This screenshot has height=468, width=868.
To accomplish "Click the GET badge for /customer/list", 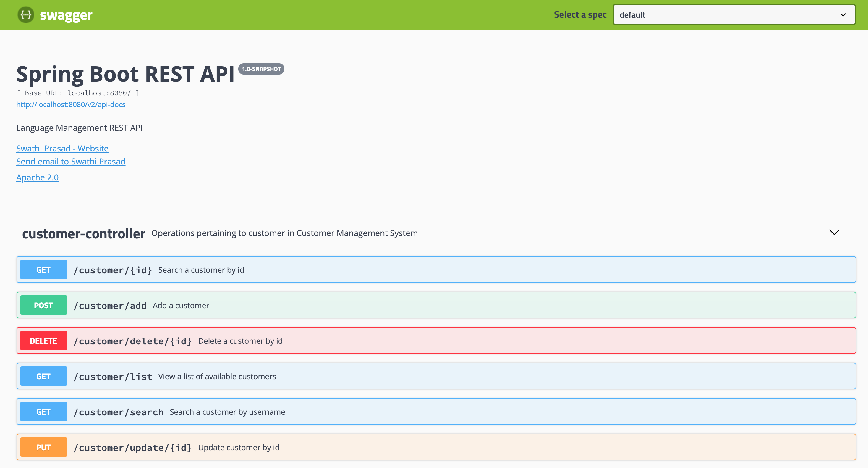I will click(x=43, y=376).
